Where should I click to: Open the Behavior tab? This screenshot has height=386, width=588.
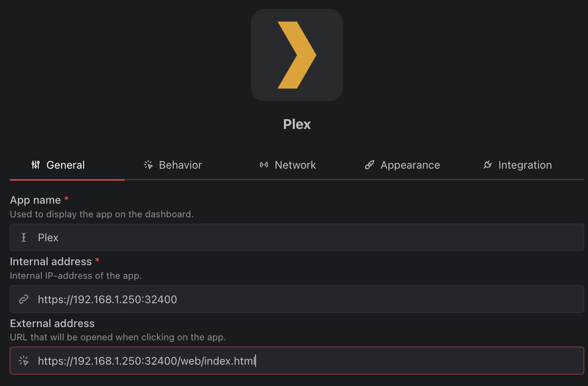(x=180, y=165)
